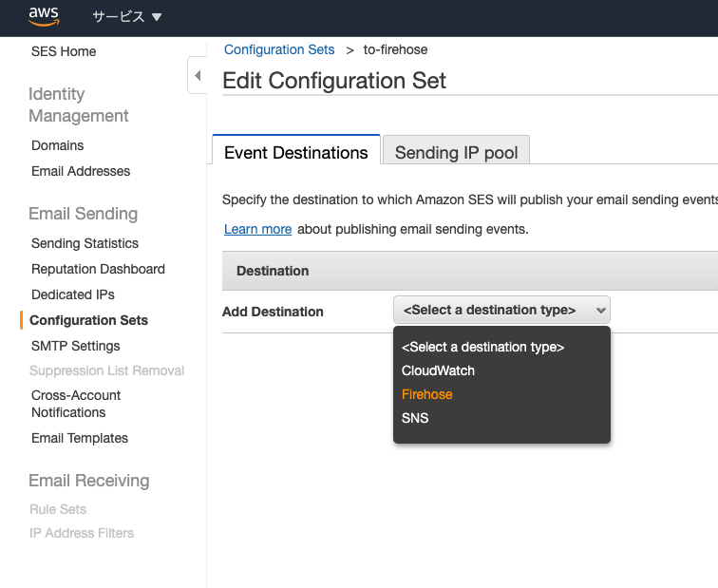Open Dedicated IPs page

coord(73,294)
